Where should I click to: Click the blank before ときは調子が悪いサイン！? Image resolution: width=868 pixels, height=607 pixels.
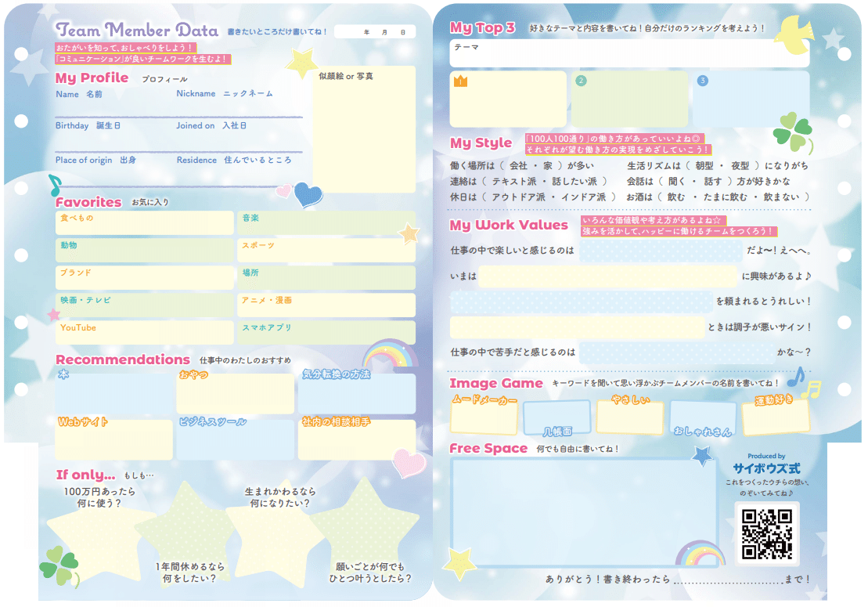tap(578, 327)
